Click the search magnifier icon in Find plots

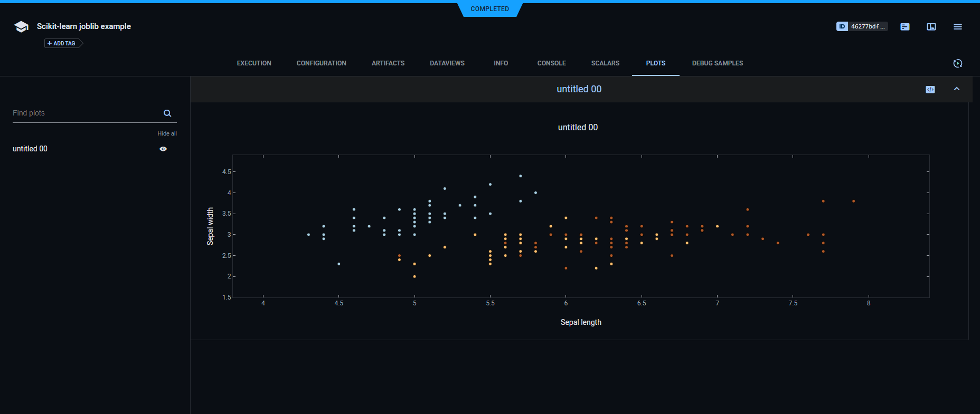[x=167, y=113]
